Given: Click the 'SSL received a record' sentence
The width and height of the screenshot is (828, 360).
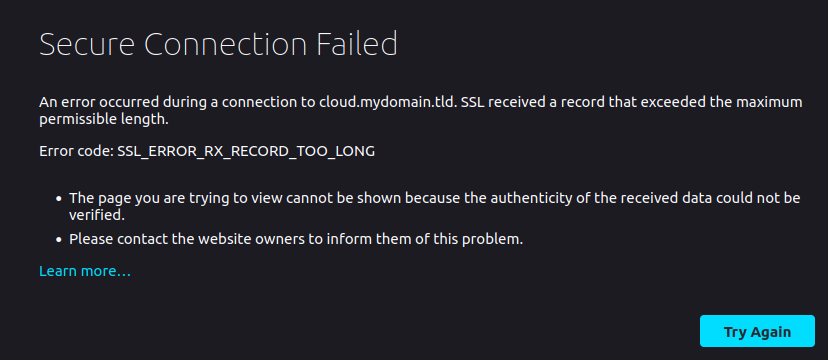Looking at the screenshot, I should [x=533, y=102].
